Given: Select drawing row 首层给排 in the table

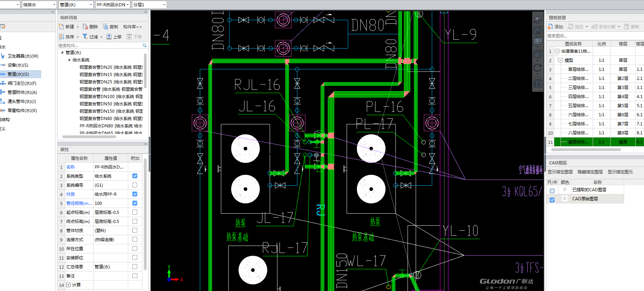Looking at the screenshot, I should pos(595,69).
